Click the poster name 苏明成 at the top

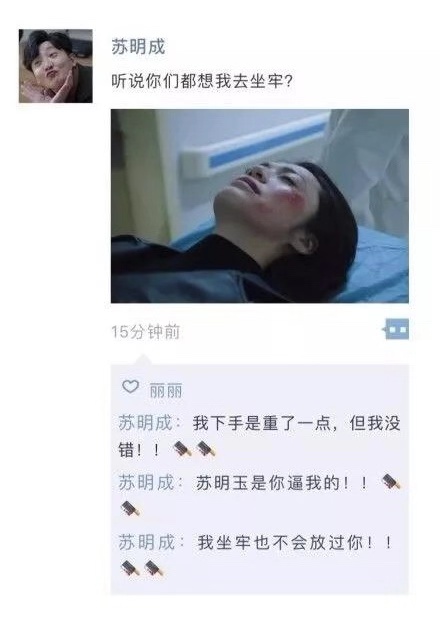pyautogui.click(x=138, y=47)
